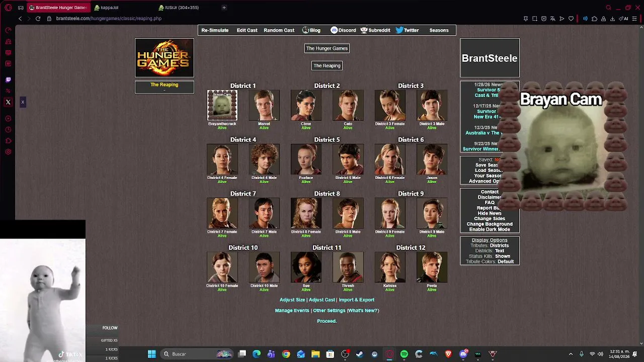Click the Hunger Games logo image
Image resolution: width=644 pixels, height=362 pixels.
coord(165,58)
